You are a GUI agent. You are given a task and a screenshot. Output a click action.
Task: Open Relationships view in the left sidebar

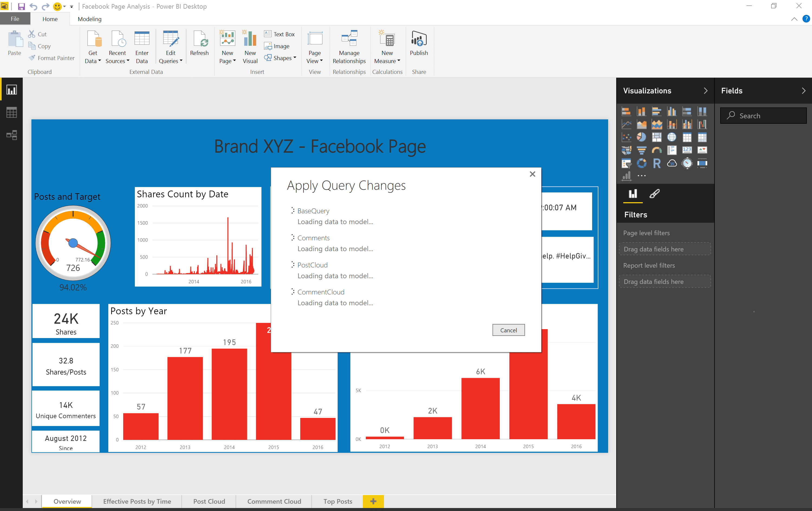[11, 135]
